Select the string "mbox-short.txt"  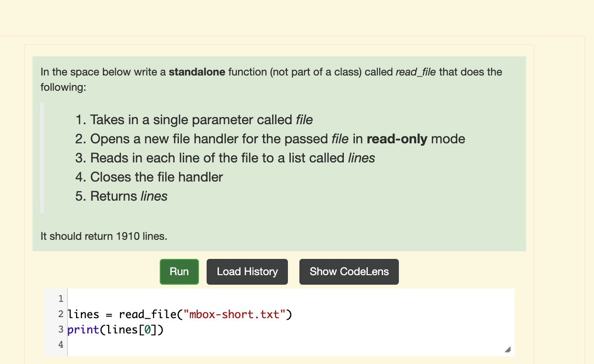(234, 314)
